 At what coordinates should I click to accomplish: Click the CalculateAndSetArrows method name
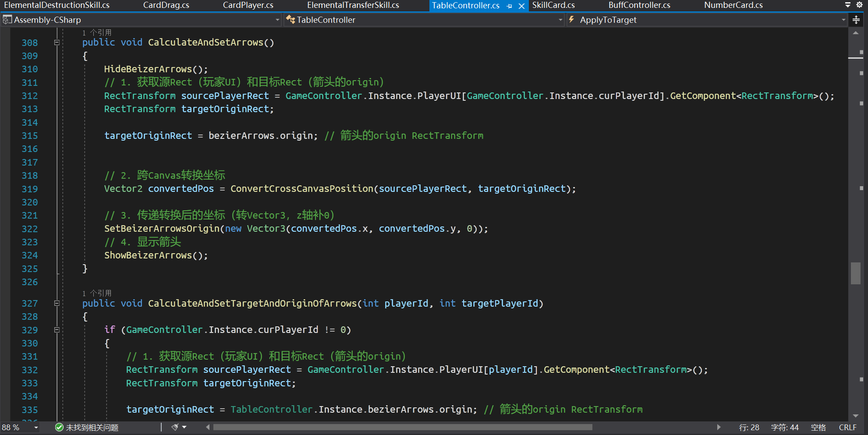tap(205, 42)
